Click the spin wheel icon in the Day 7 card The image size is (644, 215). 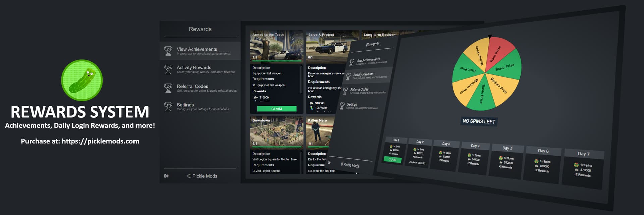576,165
